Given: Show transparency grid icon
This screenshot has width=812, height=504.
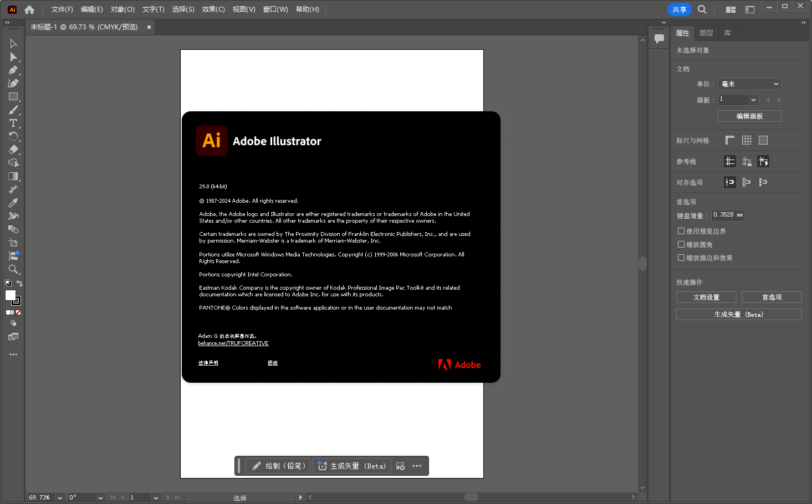Looking at the screenshot, I should pos(763,140).
